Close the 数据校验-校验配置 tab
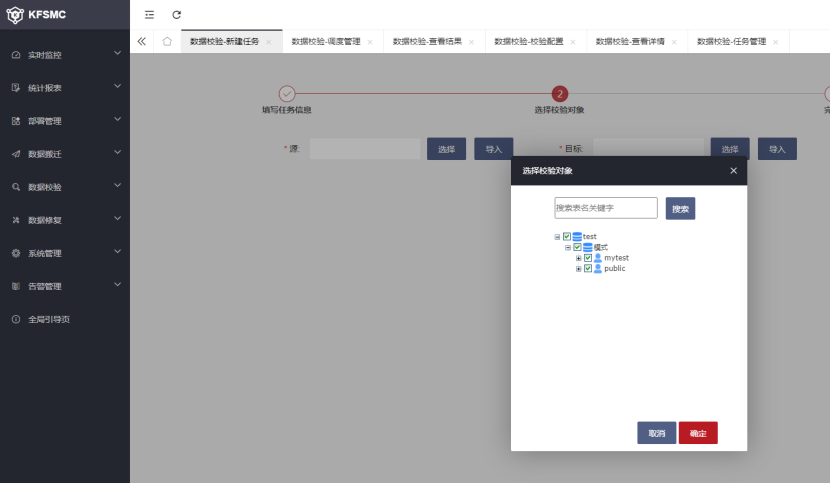The image size is (831, 484). coord(573,42)
